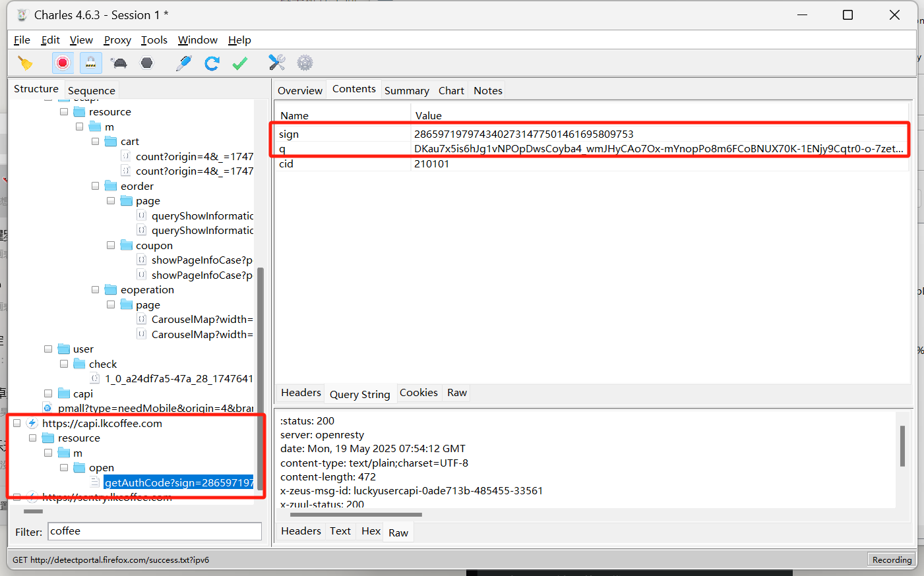924x576 pixels.
Task: Select first CarouselMap?width request
Action: 202,320
